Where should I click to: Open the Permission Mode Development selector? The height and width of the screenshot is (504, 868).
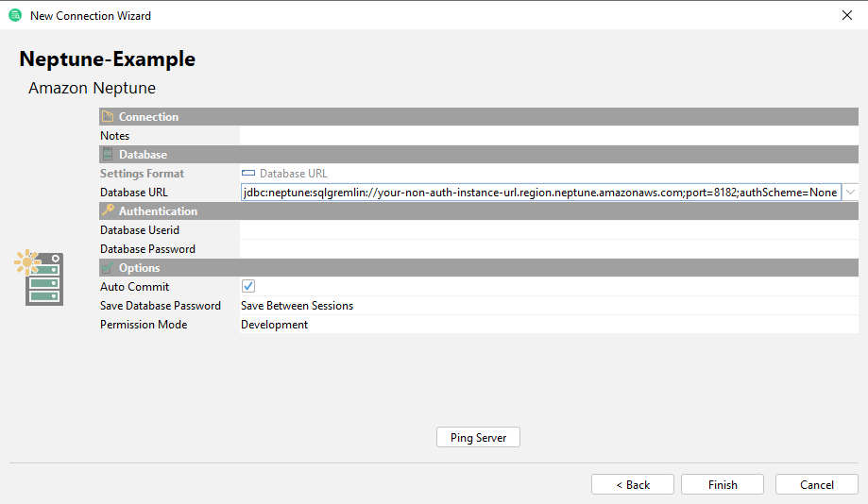[x=549, y=324]
